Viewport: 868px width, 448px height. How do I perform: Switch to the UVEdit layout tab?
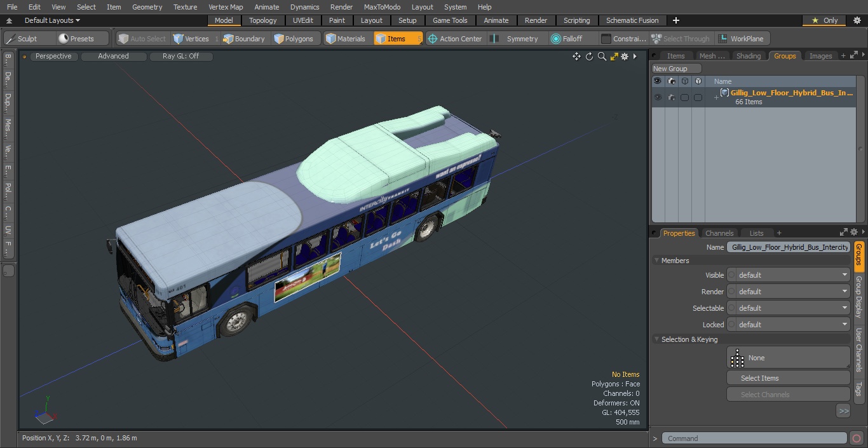pyautogui.click(x=303, y=20)
